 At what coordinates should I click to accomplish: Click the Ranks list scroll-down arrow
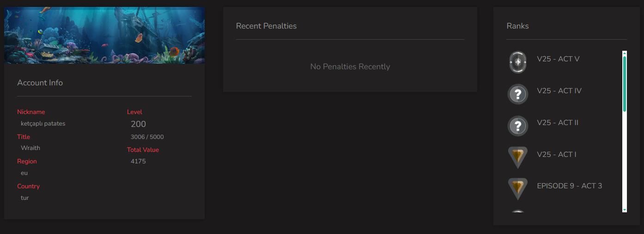[x=625, y=210]
